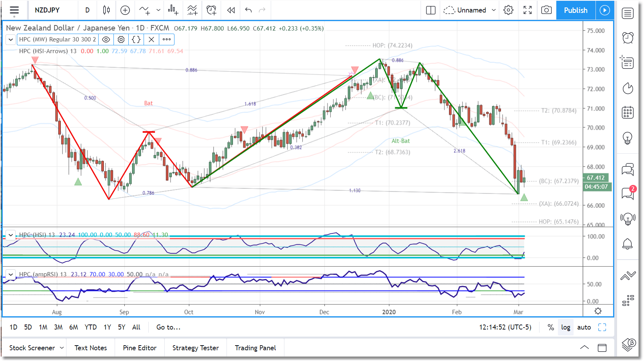Collapse the HPC (HSI) pane legend

(x=11, y=235)
